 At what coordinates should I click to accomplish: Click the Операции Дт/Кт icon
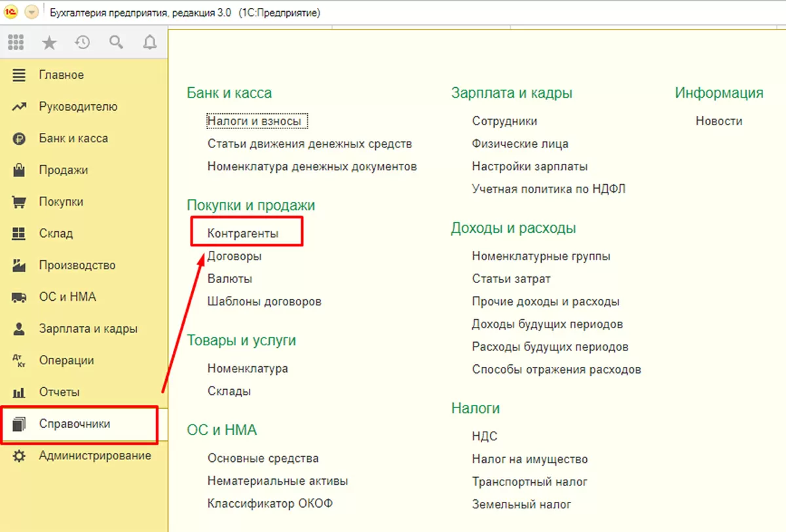19,360
